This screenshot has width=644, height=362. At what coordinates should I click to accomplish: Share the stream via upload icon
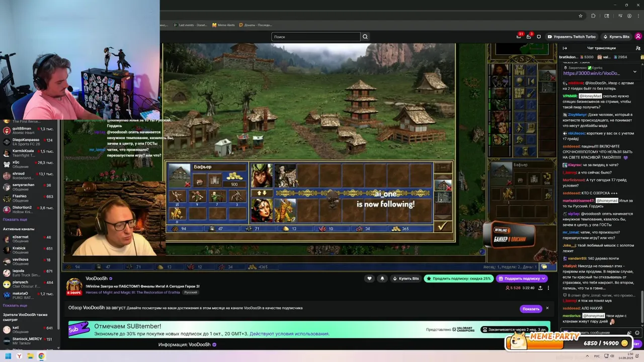(x=540, y=288)
